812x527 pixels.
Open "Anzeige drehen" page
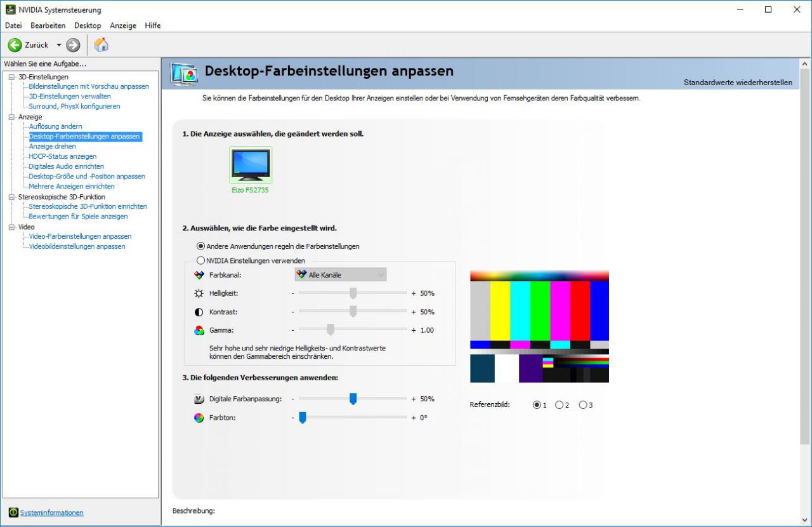tap(52, 146)
